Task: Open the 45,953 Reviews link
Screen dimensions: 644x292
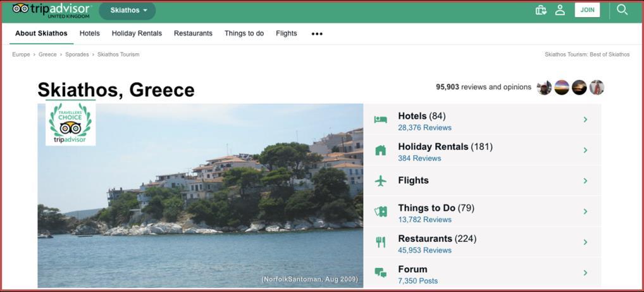Action: click(x=424, y=250)
